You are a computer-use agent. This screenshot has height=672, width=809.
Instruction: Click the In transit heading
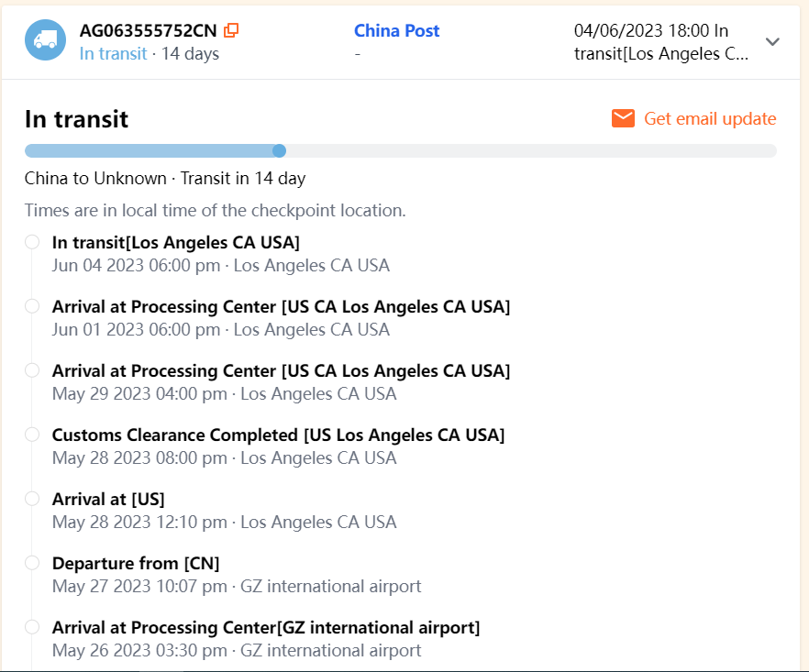coord(76,119)
